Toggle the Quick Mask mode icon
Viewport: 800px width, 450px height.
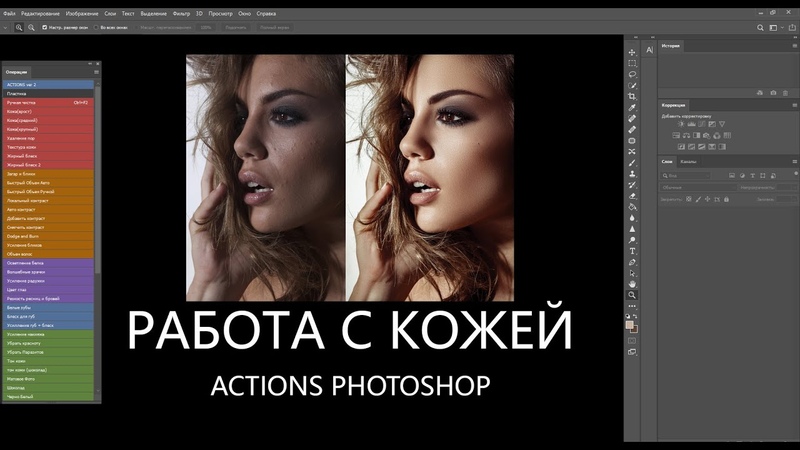632,341
